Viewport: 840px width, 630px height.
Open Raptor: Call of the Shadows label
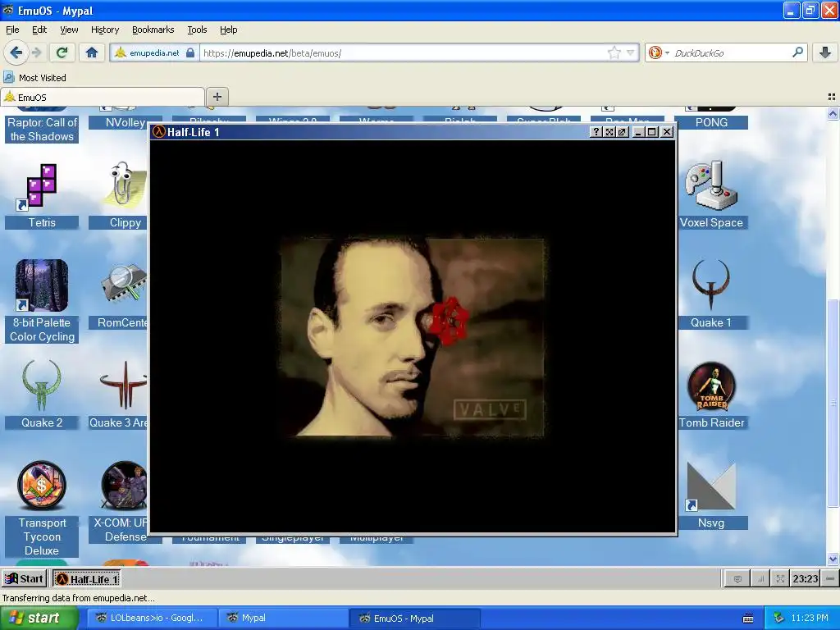coord(42,129)
